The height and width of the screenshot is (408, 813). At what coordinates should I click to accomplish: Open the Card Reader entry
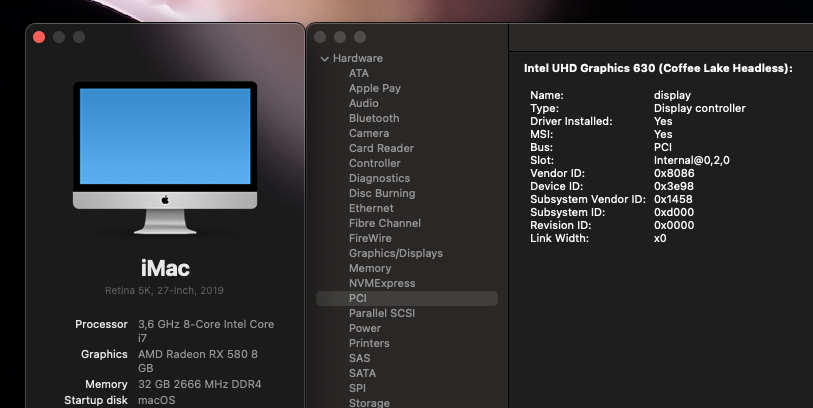point(381,148)
